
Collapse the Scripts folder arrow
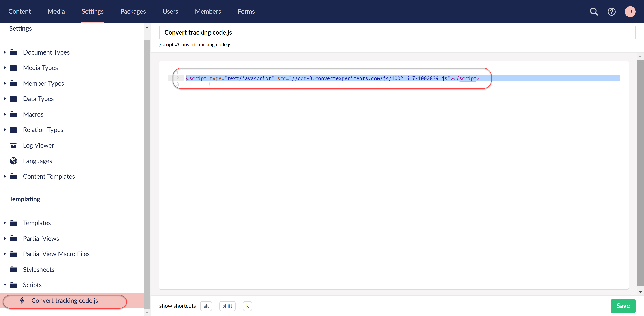(5, 285)
